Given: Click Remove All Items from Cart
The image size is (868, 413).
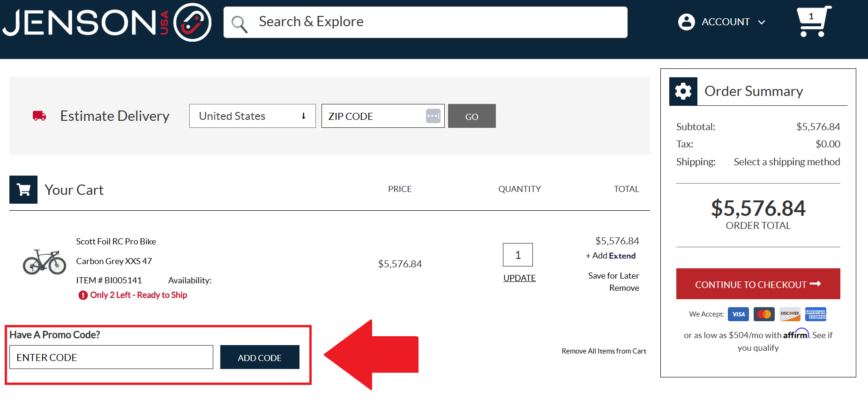Looking at the screenshot, I should [x=604, y=351].
